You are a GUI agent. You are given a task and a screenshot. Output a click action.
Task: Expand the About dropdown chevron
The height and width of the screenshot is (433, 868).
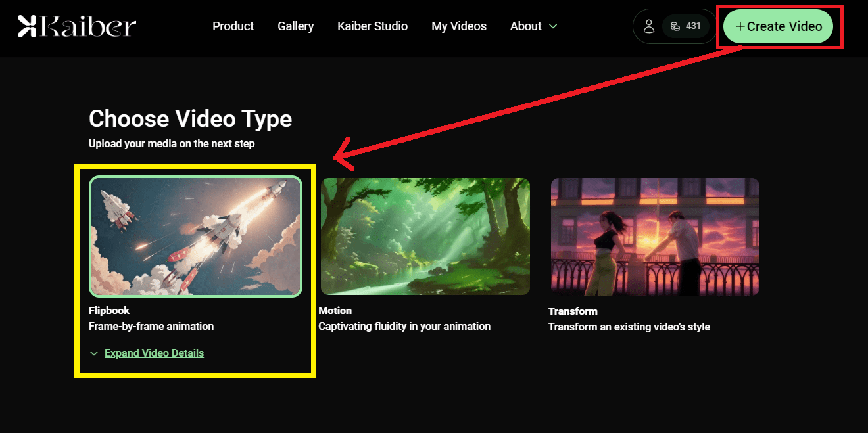click(553, 26)
